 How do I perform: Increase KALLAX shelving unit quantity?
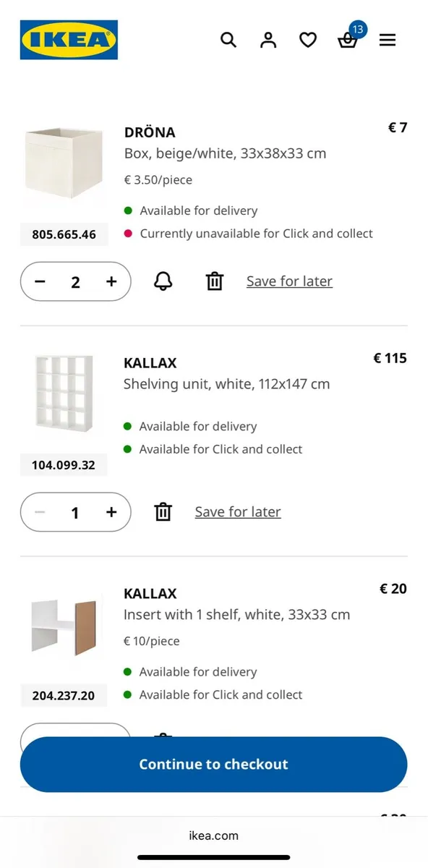[111, 512]
